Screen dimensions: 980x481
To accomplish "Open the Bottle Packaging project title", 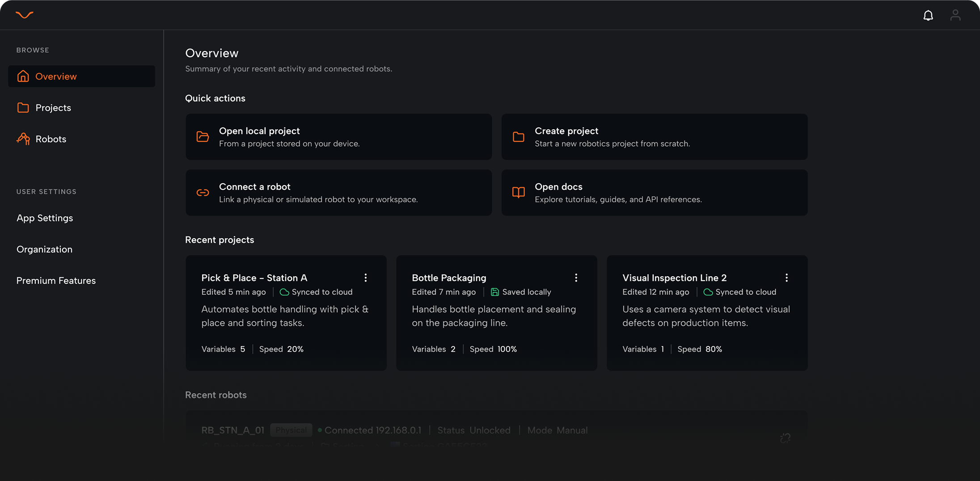I will [449, 278].
